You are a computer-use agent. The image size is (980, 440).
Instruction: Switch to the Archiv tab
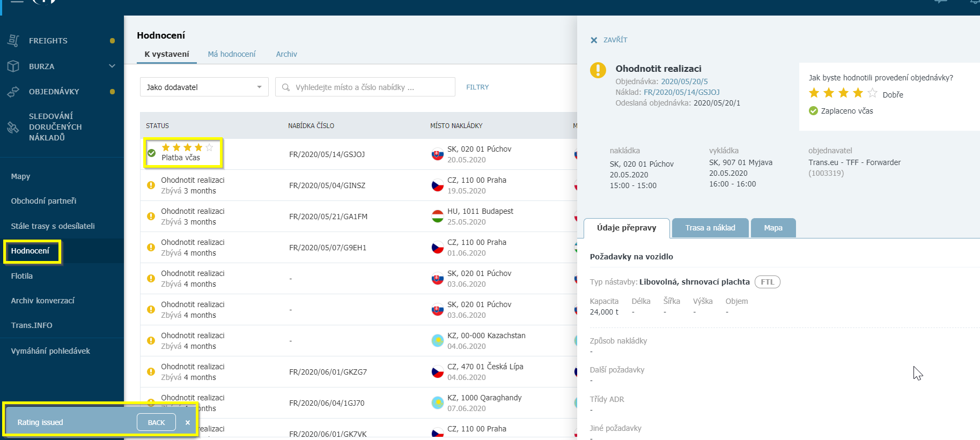tap(286, 54)
